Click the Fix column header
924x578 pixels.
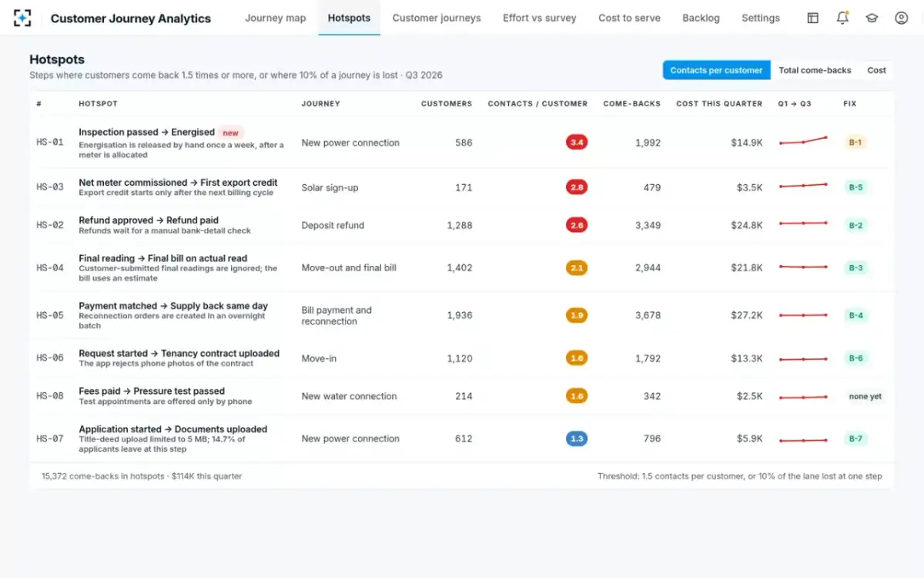coord(849,103)
